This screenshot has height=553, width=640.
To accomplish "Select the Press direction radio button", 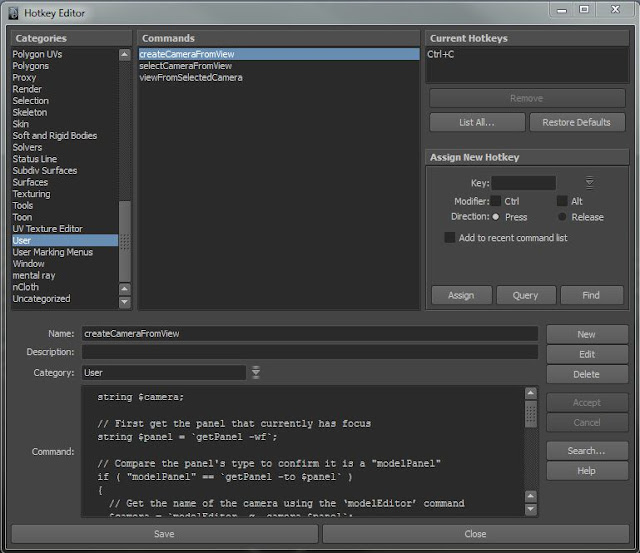I will pyautogui.click(x=496, y=217).
